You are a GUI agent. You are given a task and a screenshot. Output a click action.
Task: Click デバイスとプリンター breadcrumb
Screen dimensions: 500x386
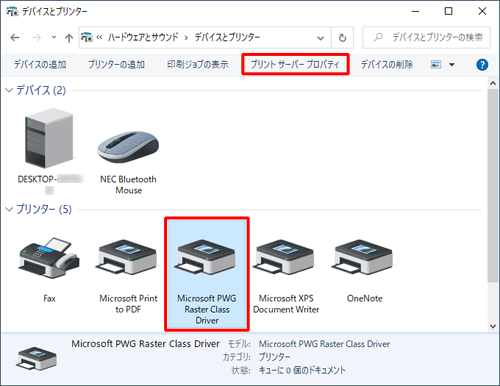click(227, 37)
